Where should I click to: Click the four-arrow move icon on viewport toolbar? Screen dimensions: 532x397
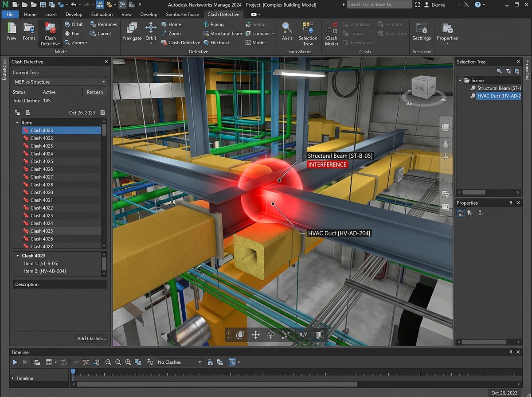click(x=256, y=335)
